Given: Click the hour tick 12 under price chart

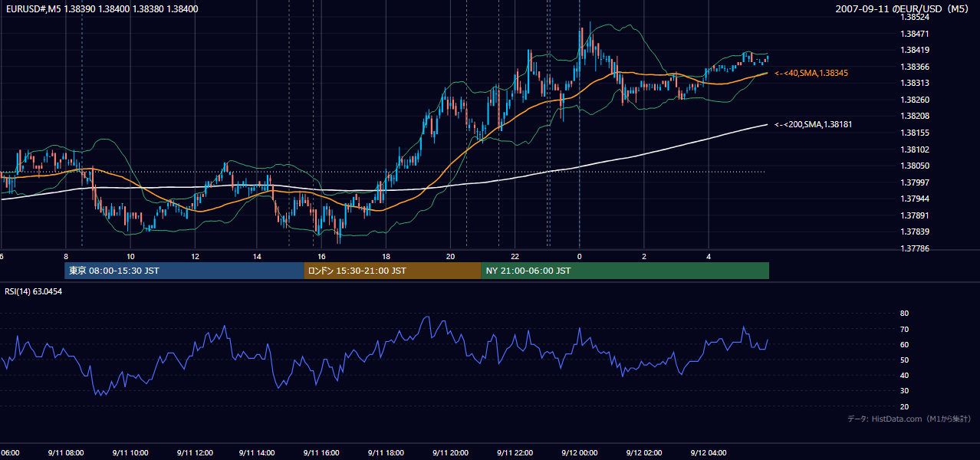Looking at the screenshot, I should pos(195,256).
